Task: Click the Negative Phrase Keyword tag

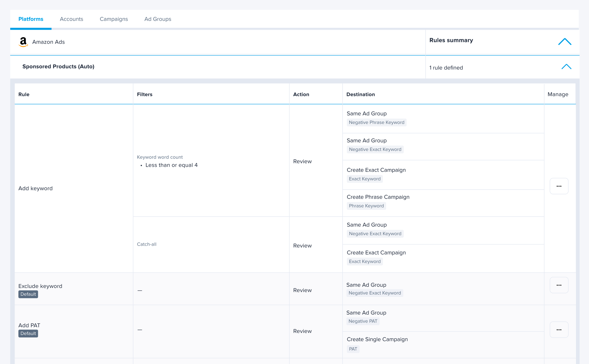Action: [376, 122]
